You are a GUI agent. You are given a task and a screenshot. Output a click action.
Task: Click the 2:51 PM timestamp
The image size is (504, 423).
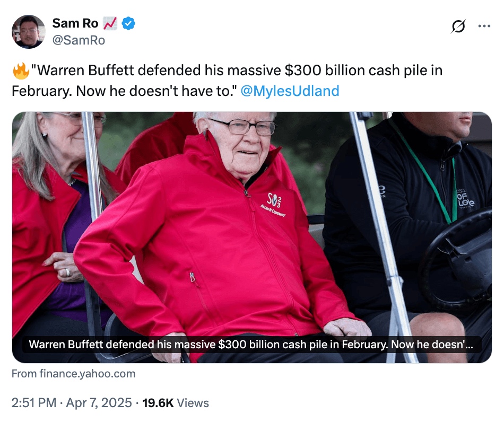pos(34,403)
